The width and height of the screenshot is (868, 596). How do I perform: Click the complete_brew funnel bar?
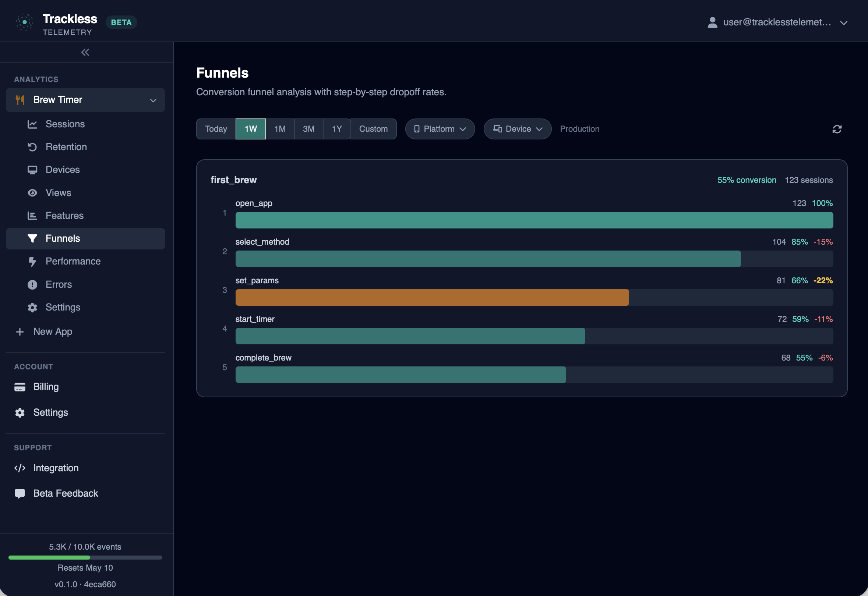[x=401, y=375]
